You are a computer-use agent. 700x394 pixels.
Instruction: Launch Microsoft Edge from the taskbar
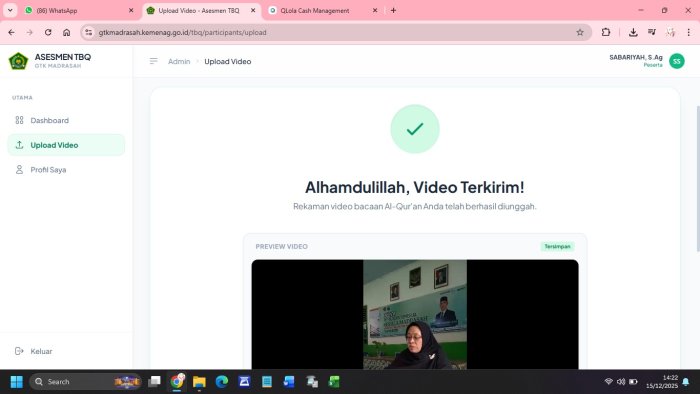[221, 382]
